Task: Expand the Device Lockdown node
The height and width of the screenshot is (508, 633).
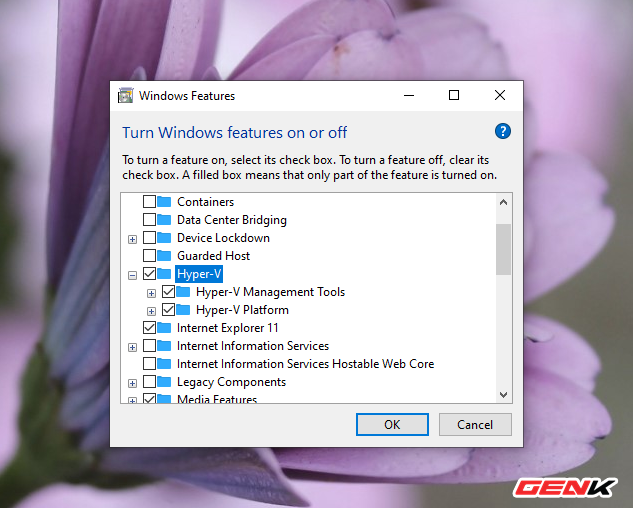Action: (x=132, y=239)
